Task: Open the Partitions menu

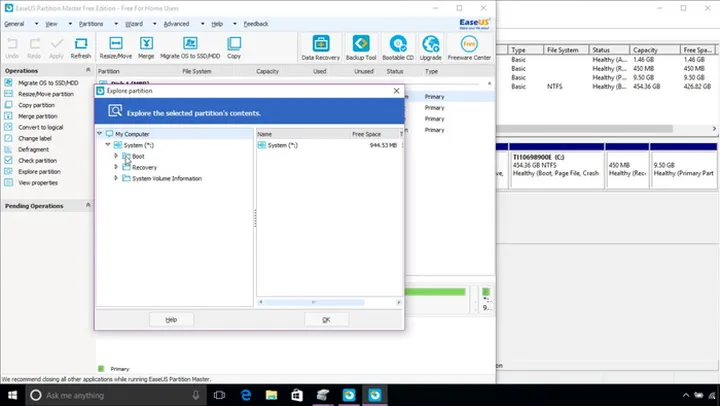Action: pos(91,24)
